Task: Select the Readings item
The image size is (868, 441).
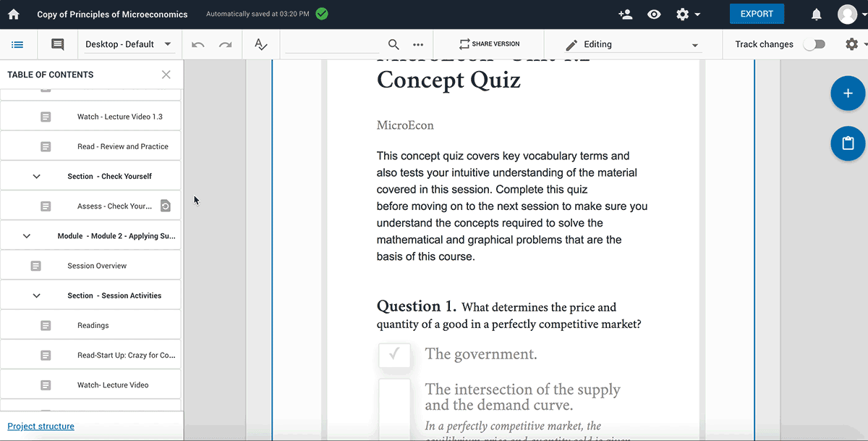Action: click(93, 325)
